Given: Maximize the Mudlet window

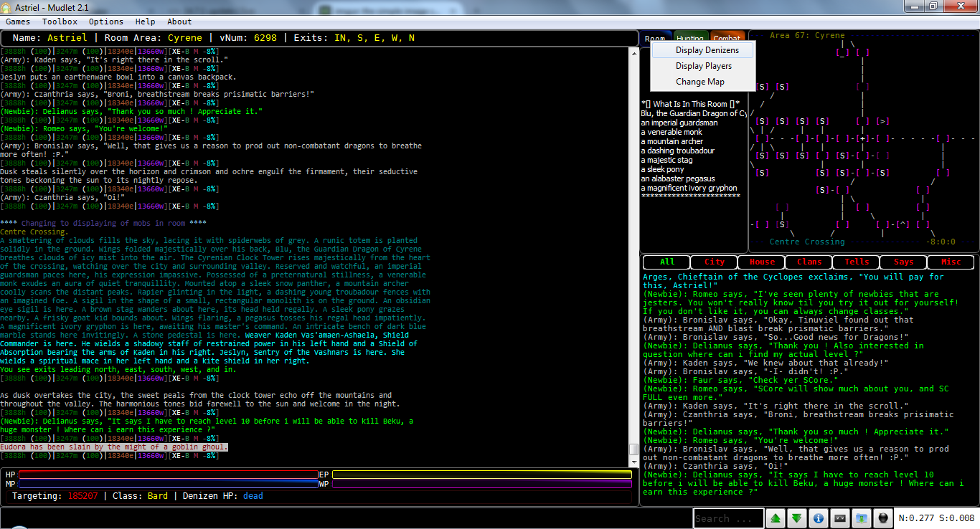Looking at the screenshot, I should (933, 6).
